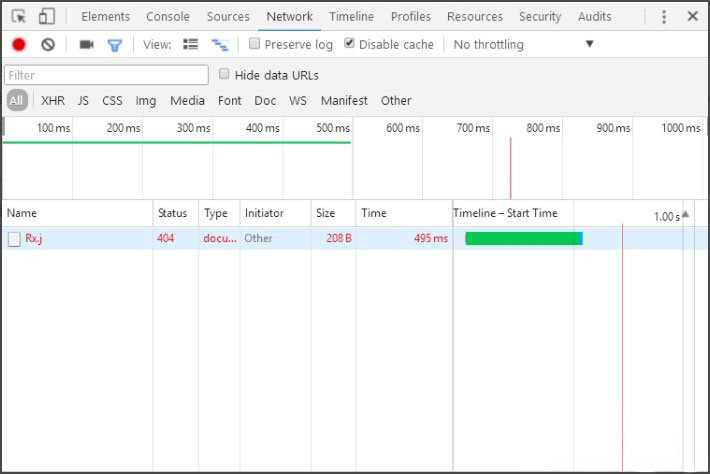The image size is (710, 474).
Task: Toggle the blue filter funnel icon
Action: pyautogui.click(x=115, y=45)
